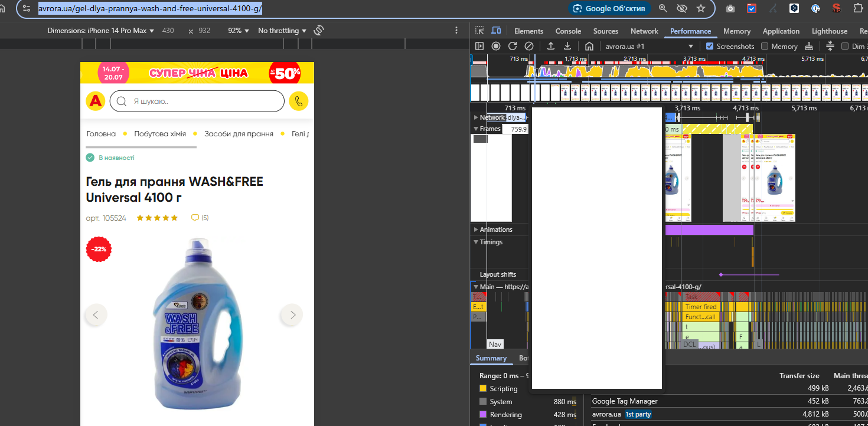
Task: Click the collect garbage broom icon
Action: point(809,46)
